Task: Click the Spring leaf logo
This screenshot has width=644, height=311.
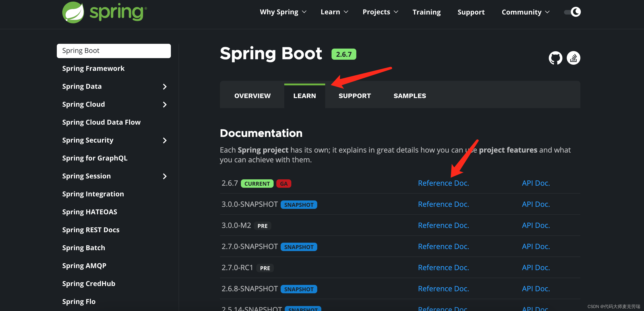Action: 73,12
